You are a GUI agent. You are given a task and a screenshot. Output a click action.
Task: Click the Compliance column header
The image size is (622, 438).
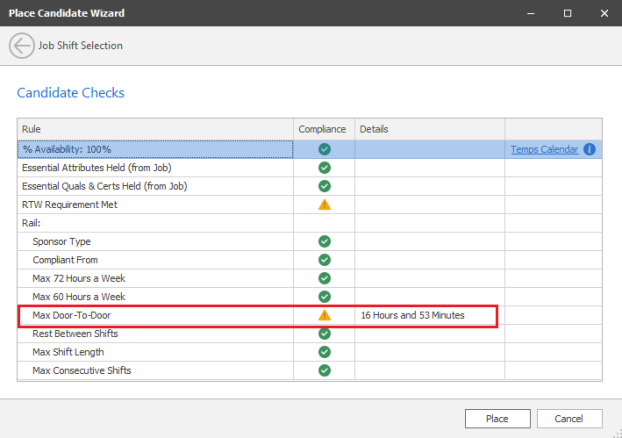(x=324, y=129)
